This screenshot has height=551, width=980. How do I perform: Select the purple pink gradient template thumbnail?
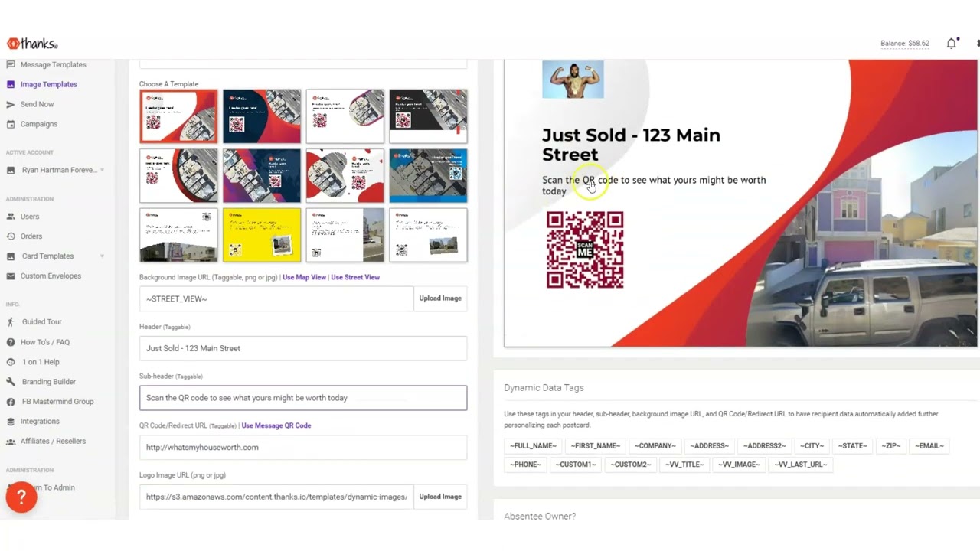point(262,176)
